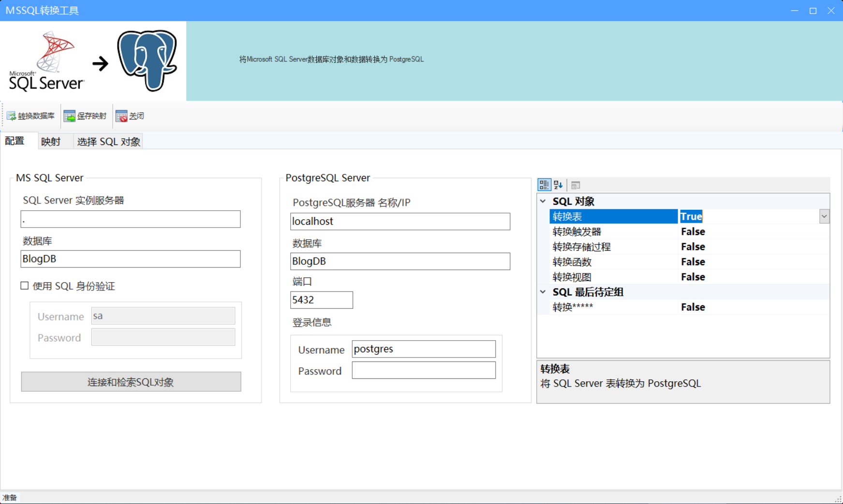This screenshot has width=843, height=504.
Task: Click the PostgreSQL server name field localhost
Action: (400, 221)
